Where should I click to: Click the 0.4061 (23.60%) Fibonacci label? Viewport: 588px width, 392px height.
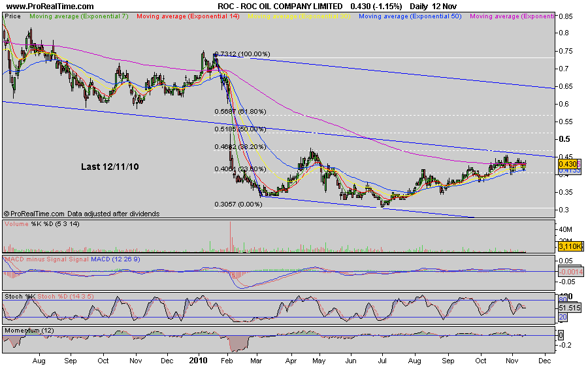pos(240,169)
